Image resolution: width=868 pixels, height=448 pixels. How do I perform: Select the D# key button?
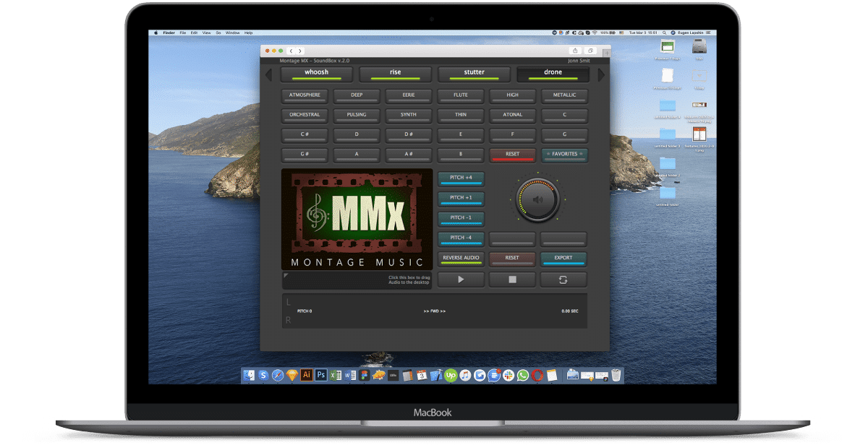(409, 135)
